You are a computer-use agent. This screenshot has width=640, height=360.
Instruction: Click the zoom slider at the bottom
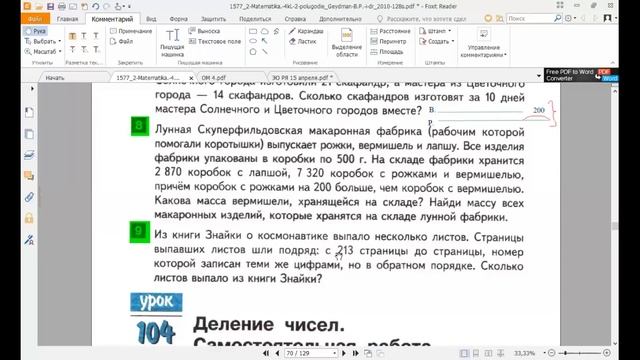pyautogui.click(x=580, y=353)
